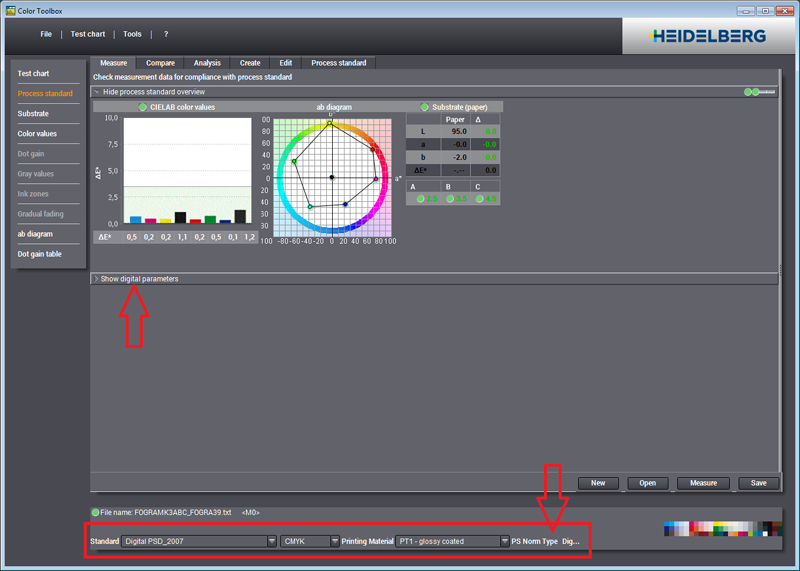
Task: Open Printing Material dropdown PT1 - glossy coated
Action: [x=453, y=541]
